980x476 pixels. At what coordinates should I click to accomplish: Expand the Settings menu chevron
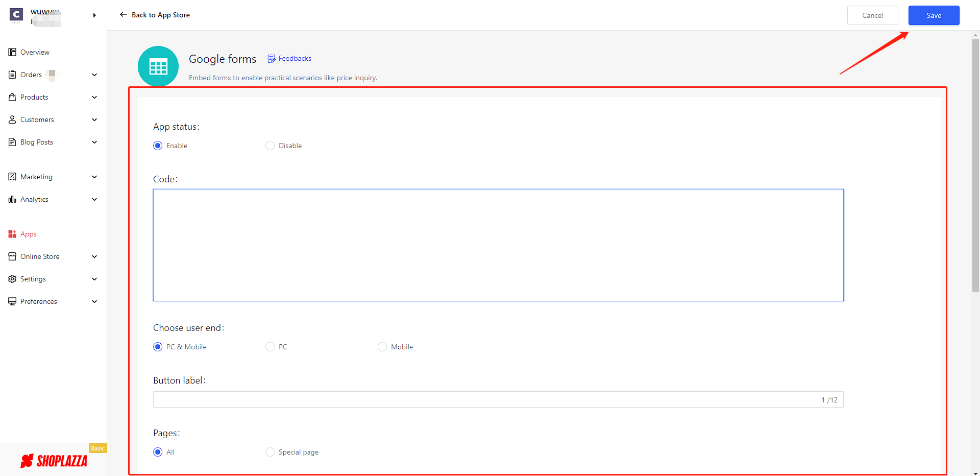point(94,279)
